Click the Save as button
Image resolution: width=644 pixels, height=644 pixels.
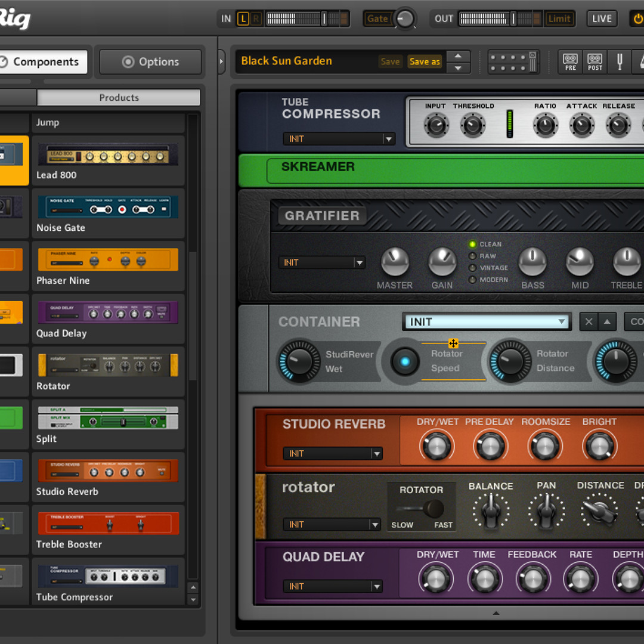425,61
